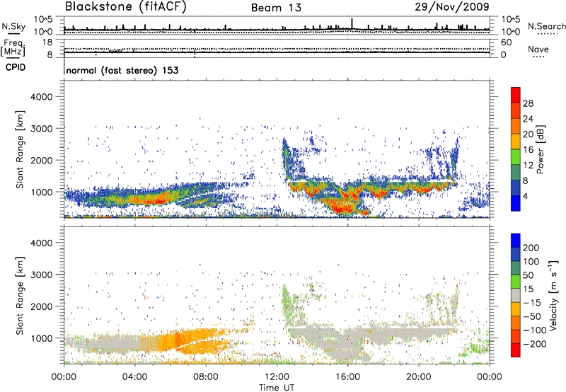
Task: Click the '28' label on Power colorbar
Action: click(x=528, y=103)
